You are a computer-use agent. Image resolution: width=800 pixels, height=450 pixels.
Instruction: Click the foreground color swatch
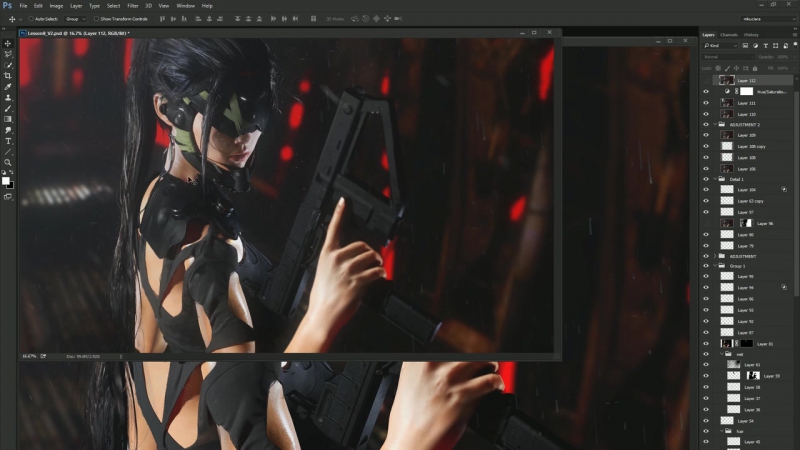point(6,181)
